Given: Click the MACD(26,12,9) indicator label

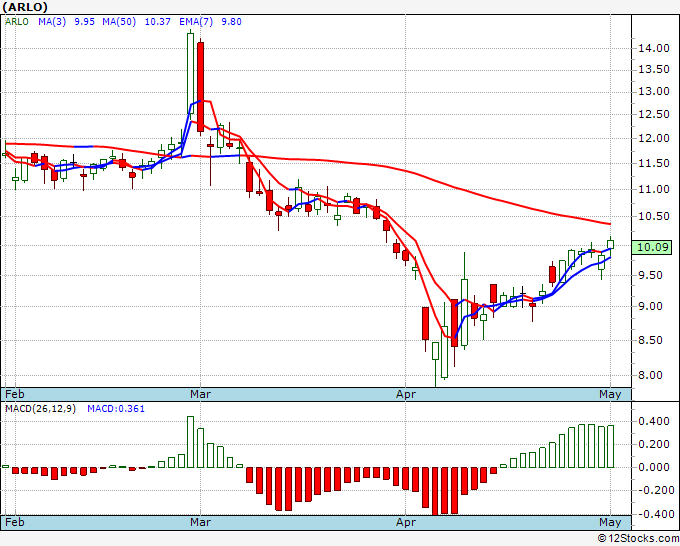Looking at the screenshot, I should [40, 409].
